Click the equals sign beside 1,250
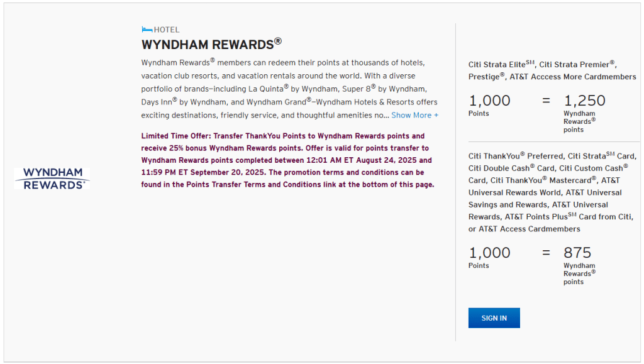The height and width of the screenshot is (364, 644). (546, 101)
